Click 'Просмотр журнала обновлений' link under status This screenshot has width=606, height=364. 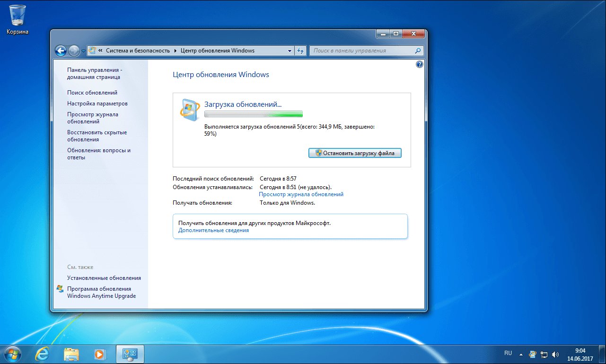(301, 194)
